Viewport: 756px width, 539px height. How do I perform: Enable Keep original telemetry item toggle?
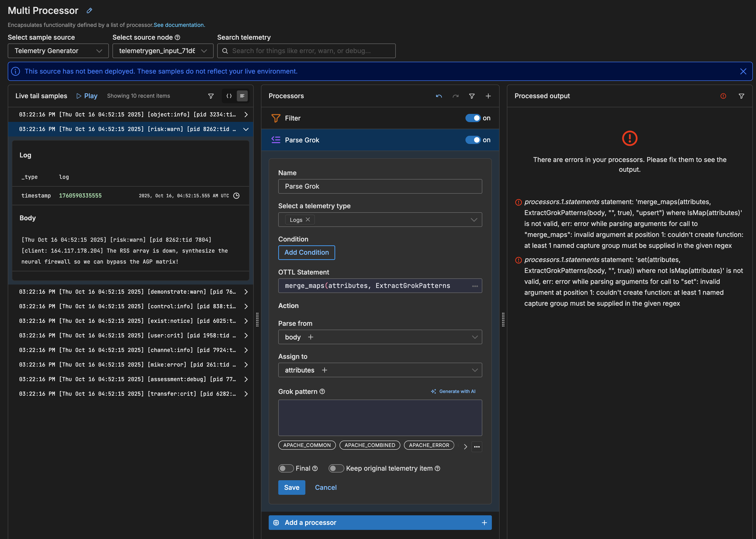pyautogui.click(x=336, y=468)
